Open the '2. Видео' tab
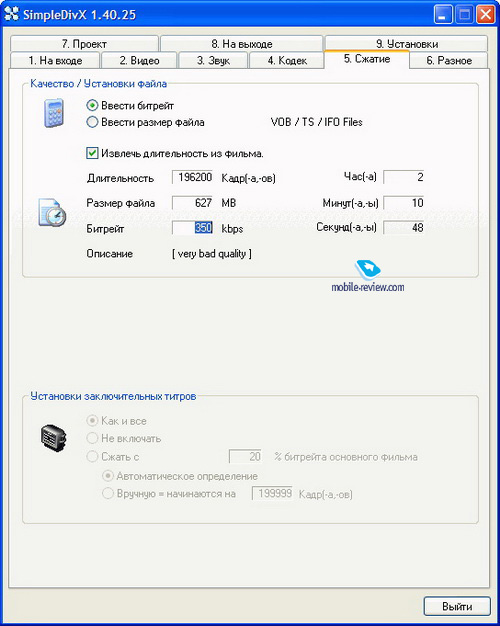Screen dimensions: 500x626 pos(139,61)
